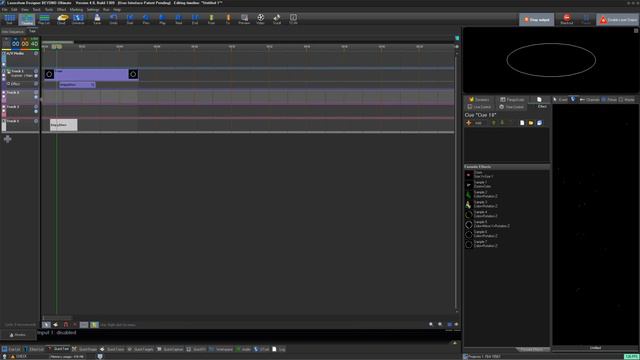The height and width of the screenshot is (360, 640).
Task: Switch to the Quick Targets bottom tab
Action: coord(140,349)
